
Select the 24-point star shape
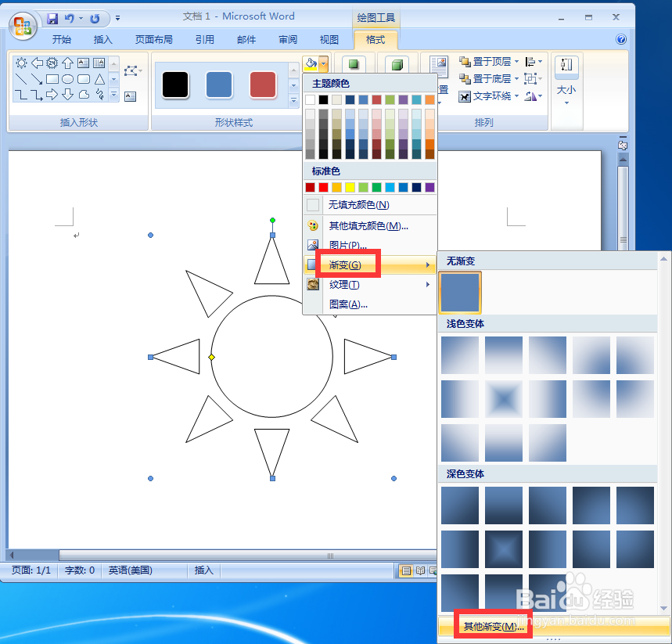click(x=52, y=63)
